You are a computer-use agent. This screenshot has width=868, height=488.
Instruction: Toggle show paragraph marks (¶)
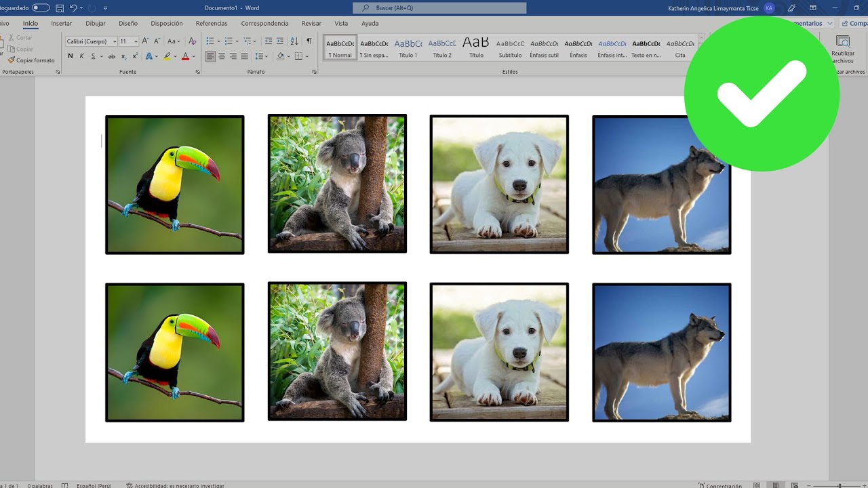309,41
